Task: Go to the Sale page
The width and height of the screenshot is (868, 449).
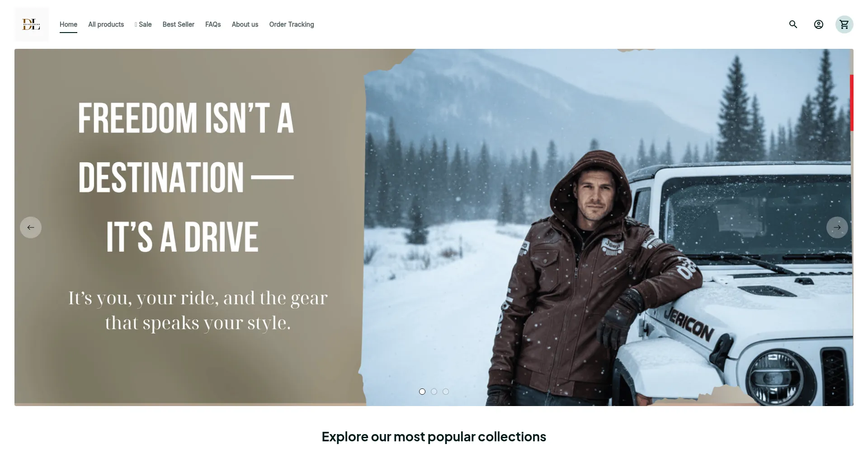Action: 143,24
